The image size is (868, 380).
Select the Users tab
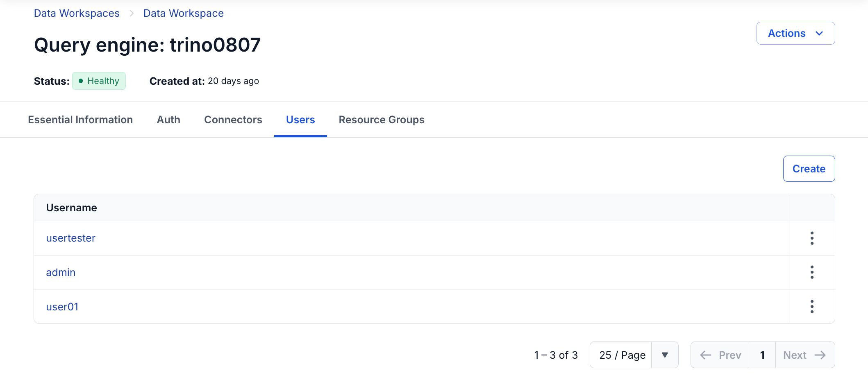pos(300,120)
